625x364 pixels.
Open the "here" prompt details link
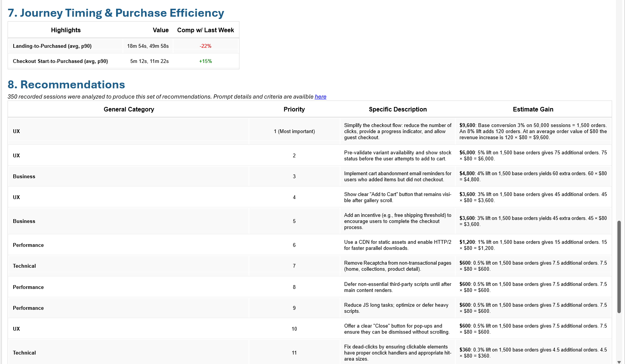coord(320,97)
